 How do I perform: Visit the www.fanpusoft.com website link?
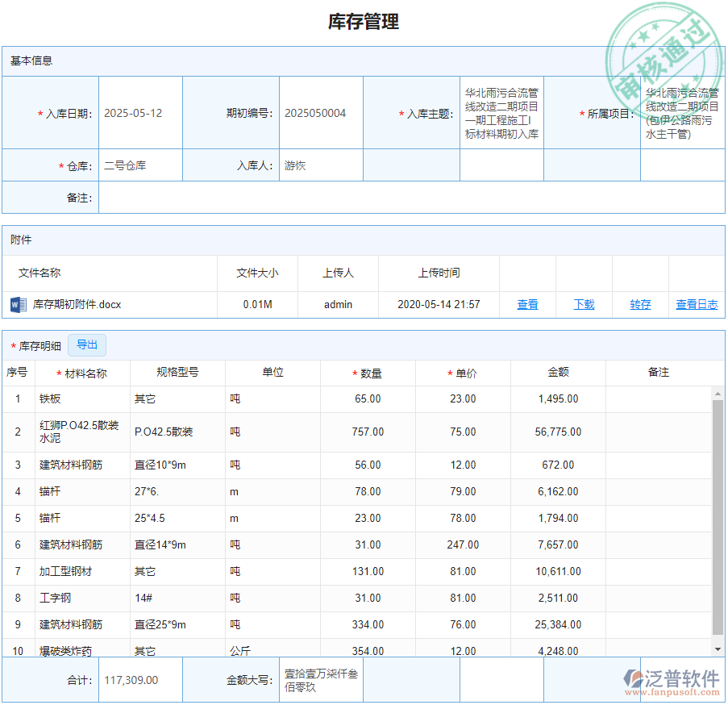tap(674, 690)
